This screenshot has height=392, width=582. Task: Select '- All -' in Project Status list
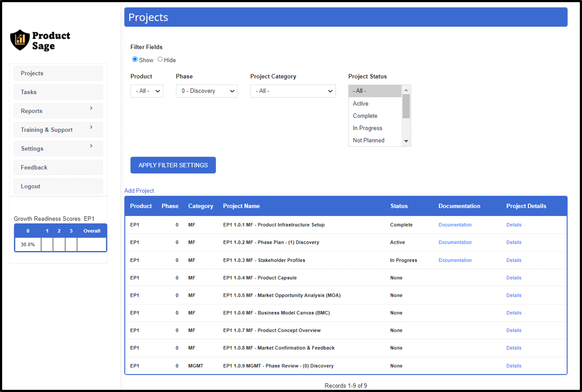point(375,91)
